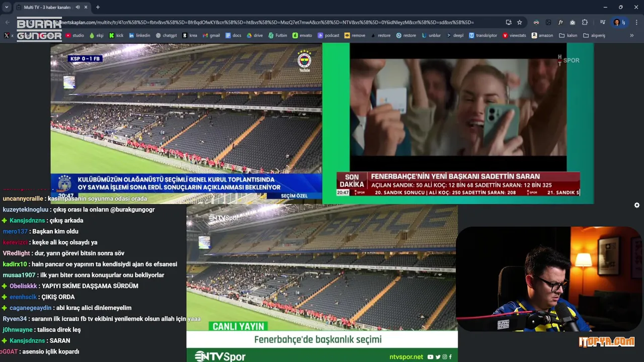644x362 pixels.
Task: Open the linkedin bookmark
Action: click(139, 36)
